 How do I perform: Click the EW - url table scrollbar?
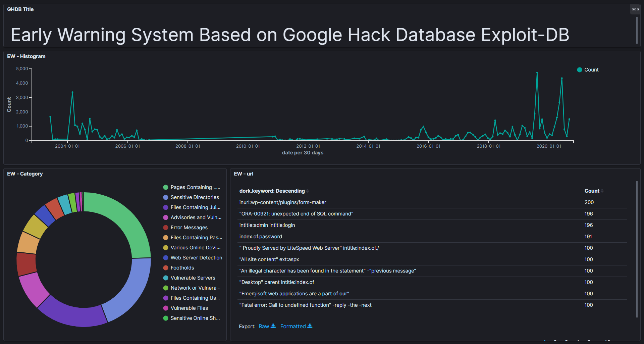coord(637,249)
